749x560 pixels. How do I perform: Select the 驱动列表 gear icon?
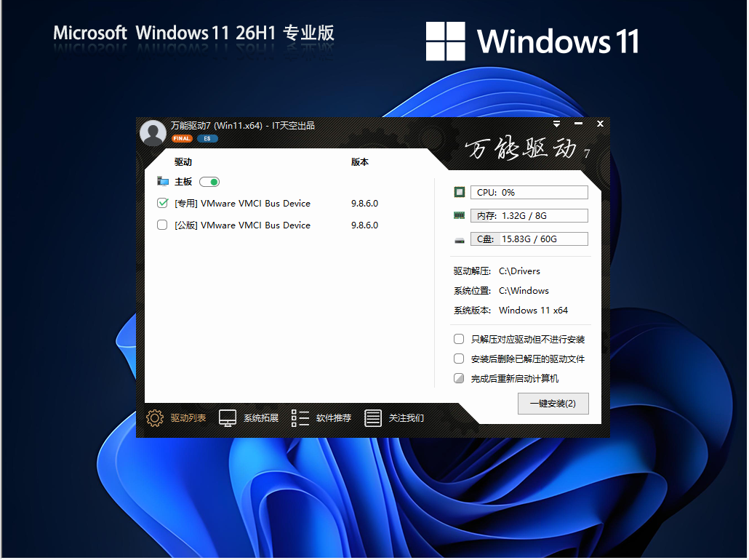point(154,418)
